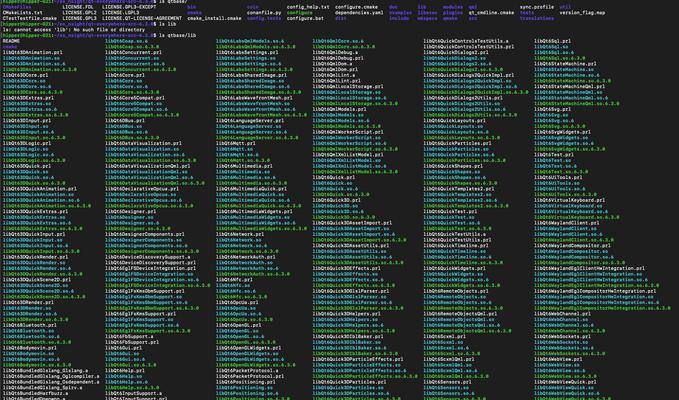The height and width of the screenshot is (400, 679).
Task: Click libQt6Core5Compat.prl entry
Action: point(135,98)
